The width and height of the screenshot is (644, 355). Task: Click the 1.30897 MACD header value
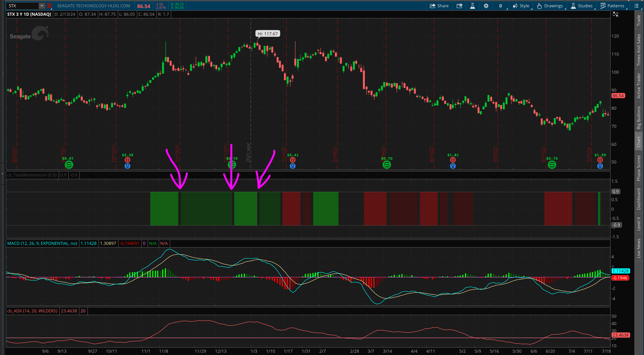[x=108, y=243]
